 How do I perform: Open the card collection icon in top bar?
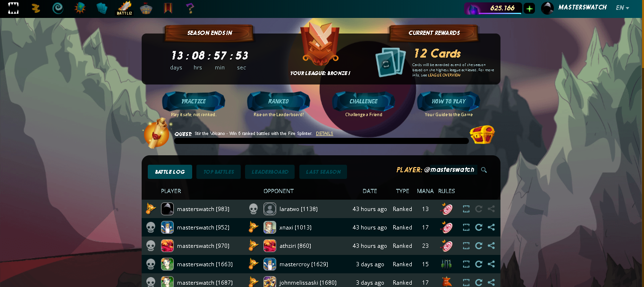[x=102, y=8]
